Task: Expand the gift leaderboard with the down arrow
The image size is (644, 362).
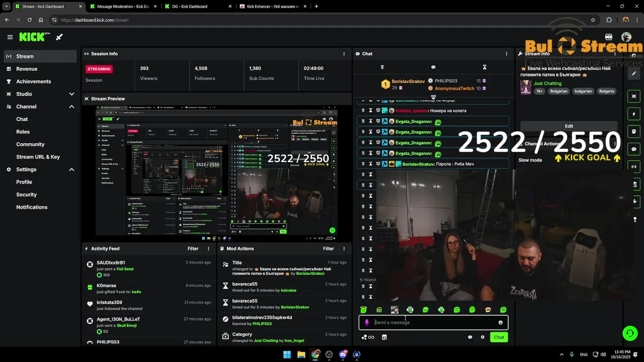Action: point(433,97)
